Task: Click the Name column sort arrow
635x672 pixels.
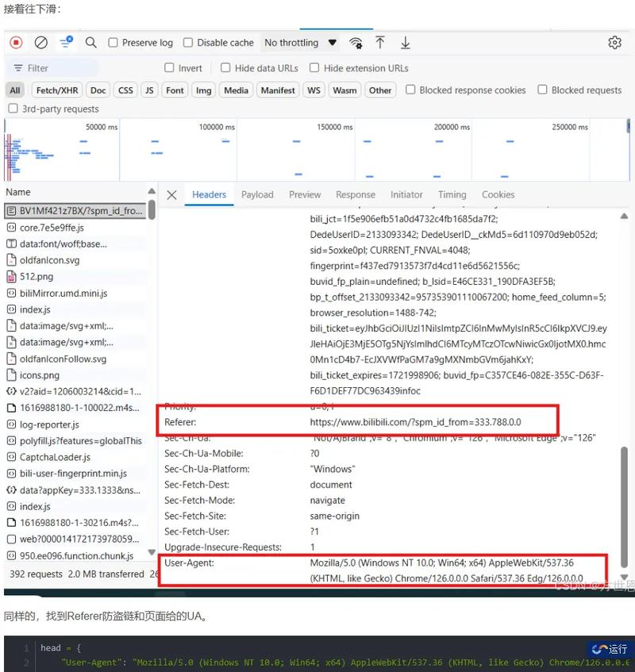Action: [151, 192]
